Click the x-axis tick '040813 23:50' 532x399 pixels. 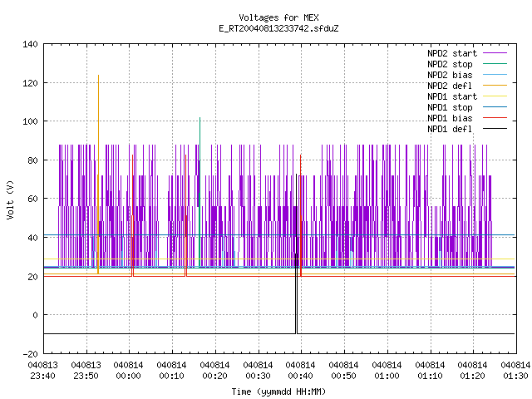click(x=86, y=371)
